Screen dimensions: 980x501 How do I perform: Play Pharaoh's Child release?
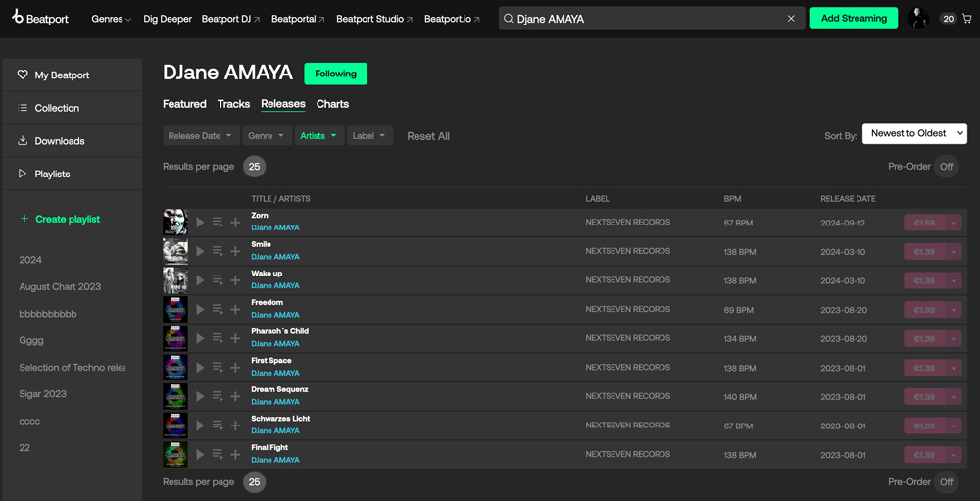point(200,338)
